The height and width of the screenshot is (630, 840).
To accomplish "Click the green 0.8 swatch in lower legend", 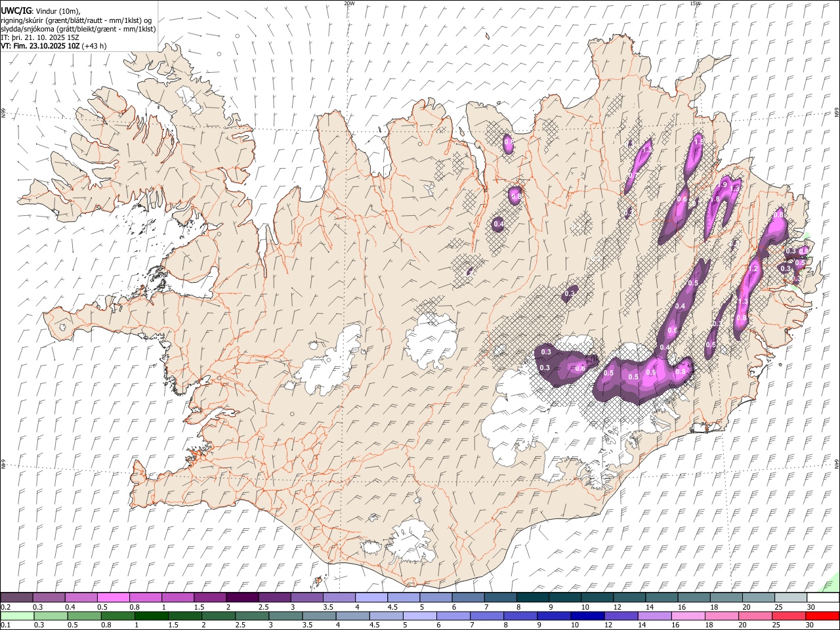I will [118, 616].
